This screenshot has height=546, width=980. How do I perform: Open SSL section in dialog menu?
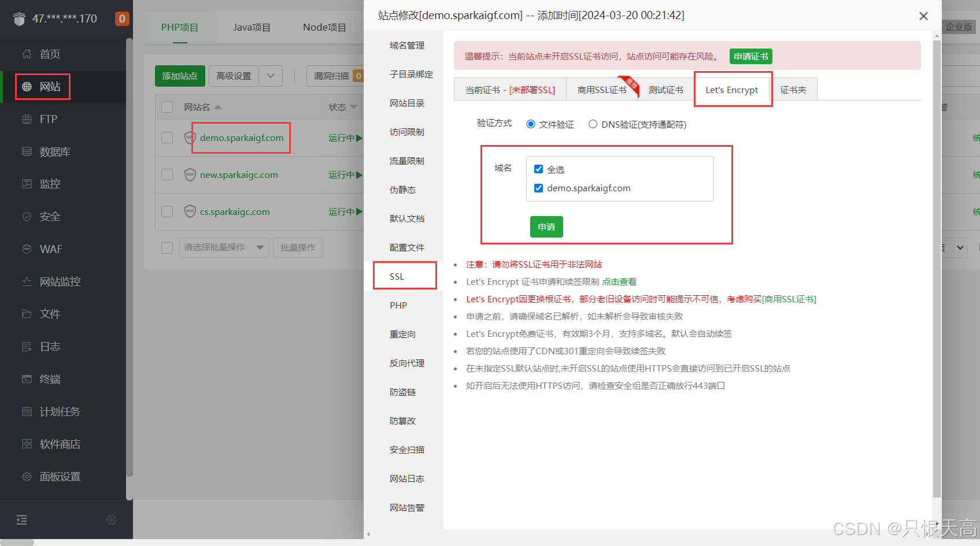pyautogui.click(x=404, y=276)
